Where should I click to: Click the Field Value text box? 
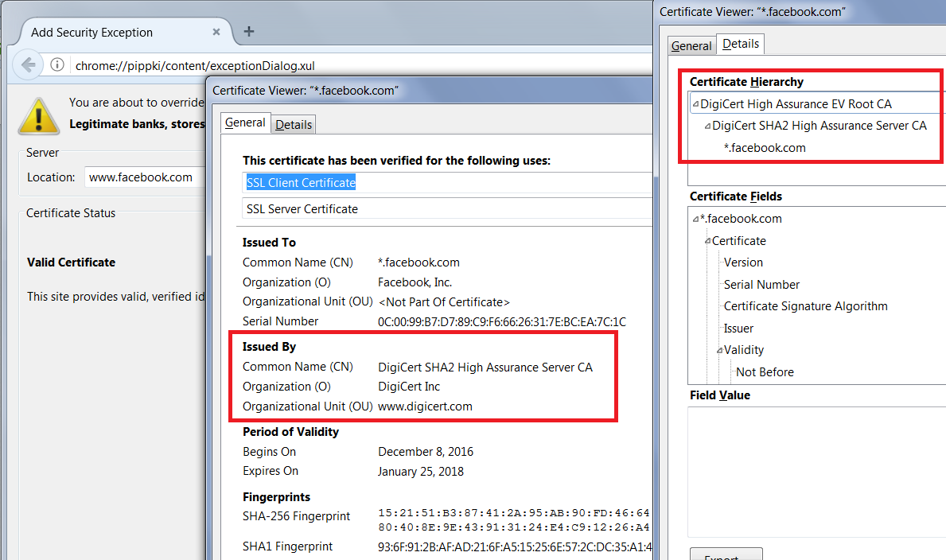pos(817,472)
